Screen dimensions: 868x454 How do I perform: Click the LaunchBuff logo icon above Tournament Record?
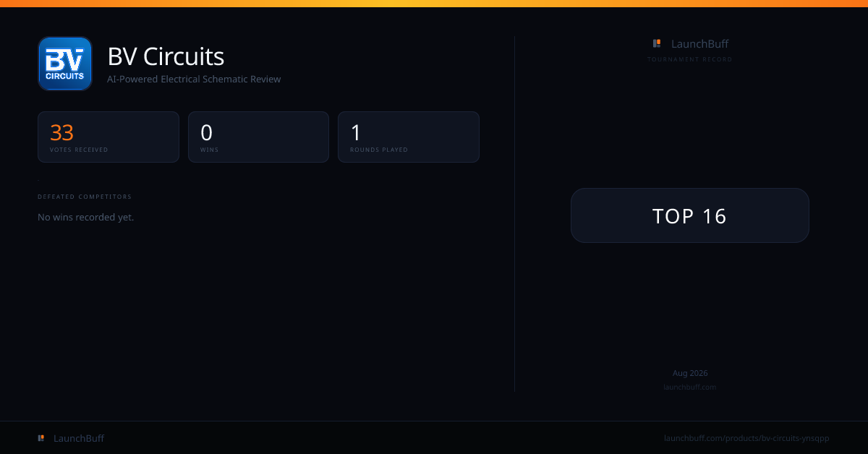coord(657,43)
